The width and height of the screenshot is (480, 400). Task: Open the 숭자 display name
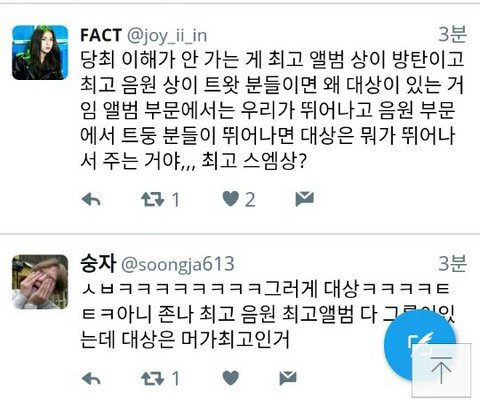[98, 264]
